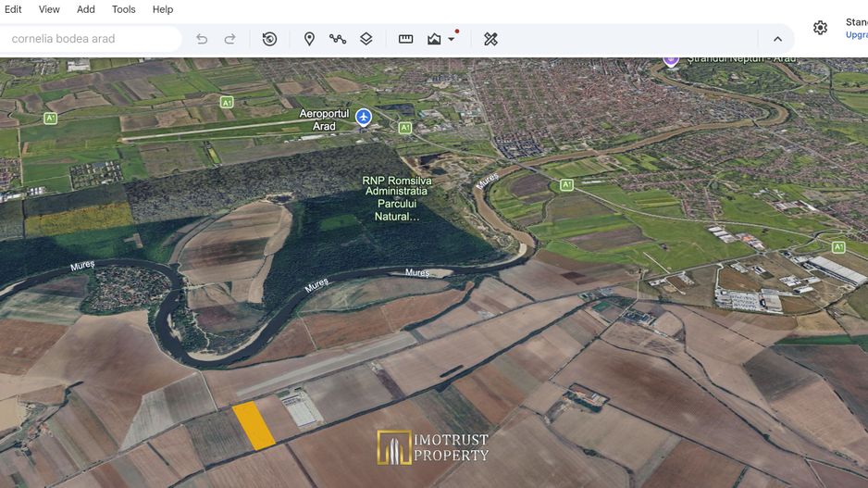Click the landscape image overlay icon
Screen dimensions: 868x488
(x=434, y=39)
